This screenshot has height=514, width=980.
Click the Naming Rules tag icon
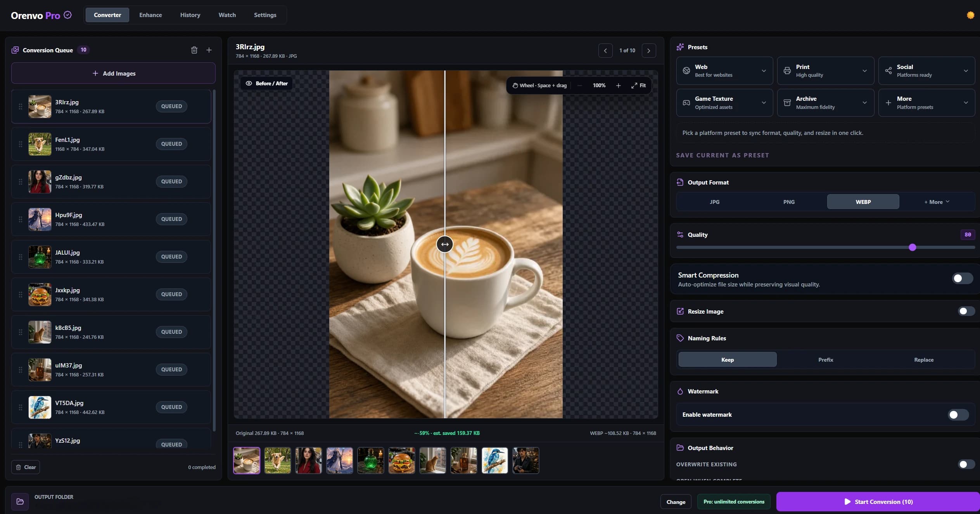[680, 338]
